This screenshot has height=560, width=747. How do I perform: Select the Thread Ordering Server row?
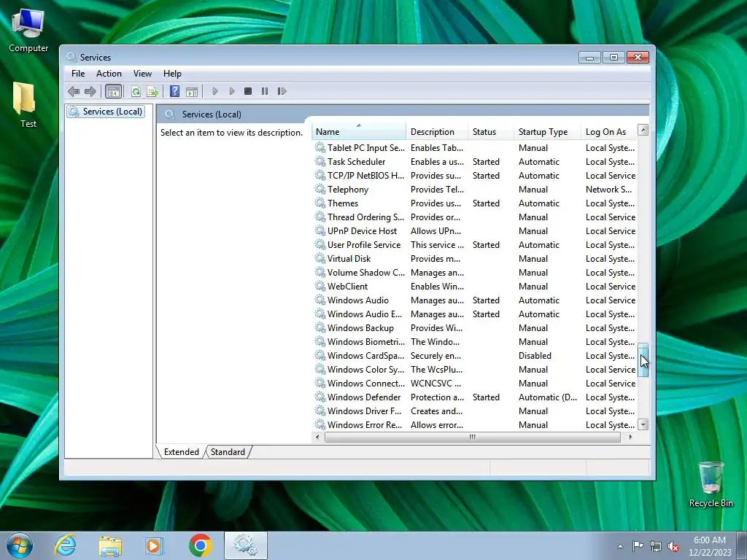tap(475, 217)
